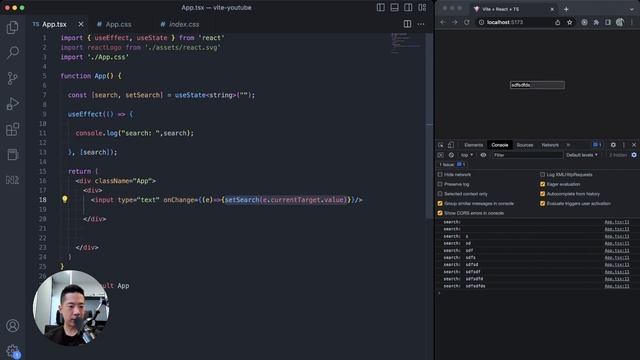Open DevTools customize kebab menu

pyautogui.click(x=624, y=145)
